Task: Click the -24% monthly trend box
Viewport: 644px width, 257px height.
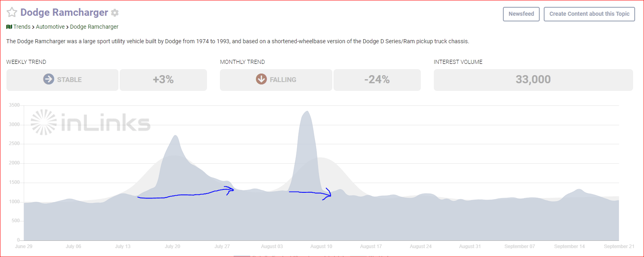Action: (x=377, y=80)
